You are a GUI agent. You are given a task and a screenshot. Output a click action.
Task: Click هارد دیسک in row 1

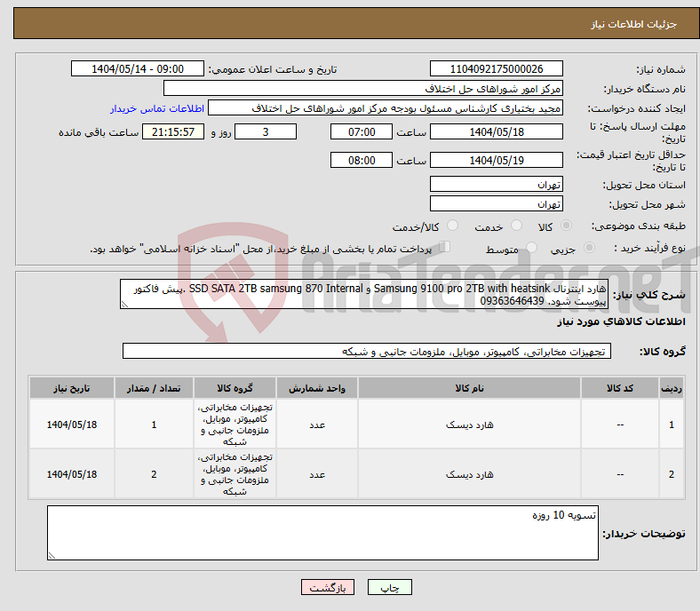469,425
